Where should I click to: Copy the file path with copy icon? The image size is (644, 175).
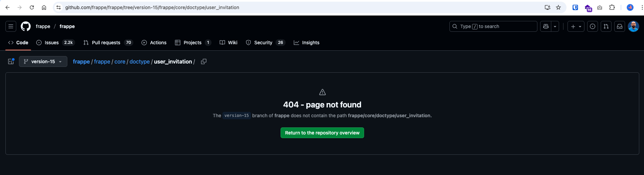204,61
